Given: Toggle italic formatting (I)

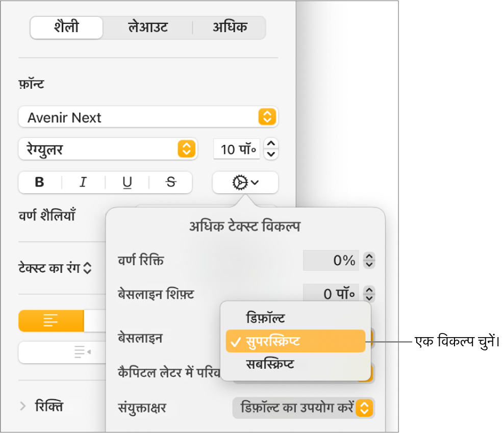Looking at the screenshot, I should pyautogui.click(x=83, y=182).
